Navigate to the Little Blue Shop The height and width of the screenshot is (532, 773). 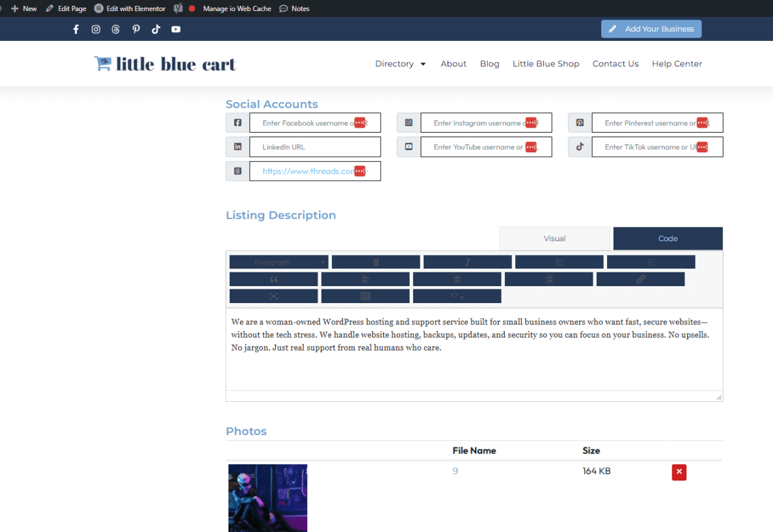[546, 64]
